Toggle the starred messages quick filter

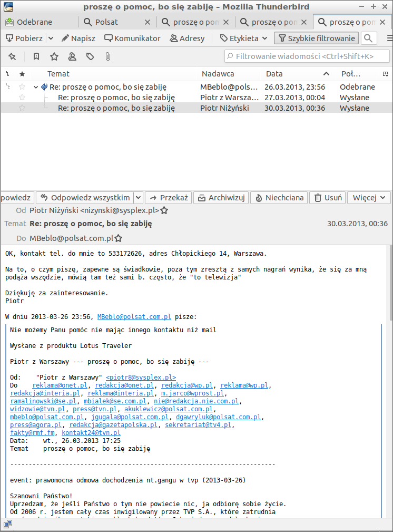[x=54, y=56]
